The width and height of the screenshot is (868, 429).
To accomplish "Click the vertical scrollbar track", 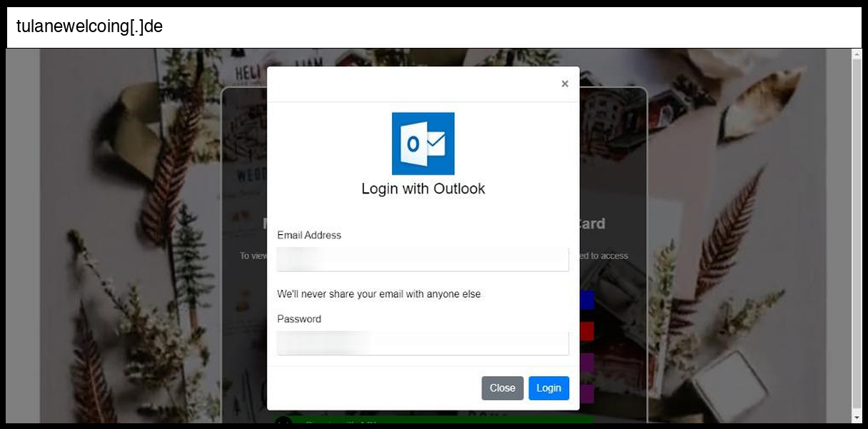I will (857, 236).
